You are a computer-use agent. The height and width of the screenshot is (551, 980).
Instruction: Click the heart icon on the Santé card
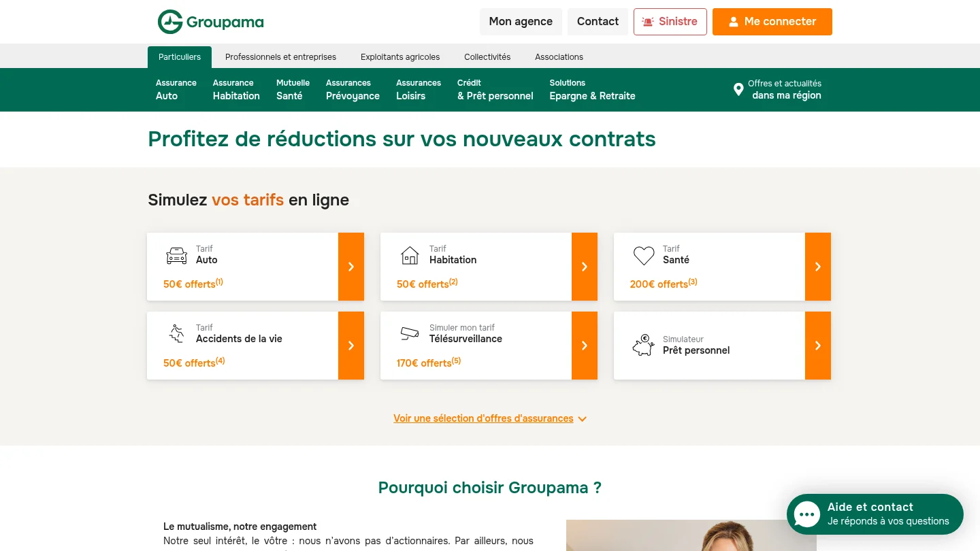644,256
